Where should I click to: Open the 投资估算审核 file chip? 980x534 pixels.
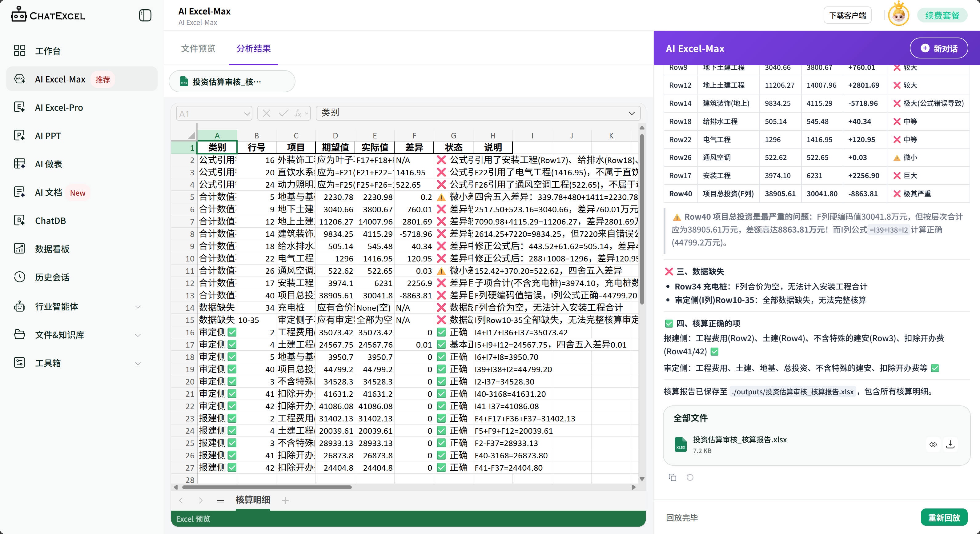(x=232, y=81)
